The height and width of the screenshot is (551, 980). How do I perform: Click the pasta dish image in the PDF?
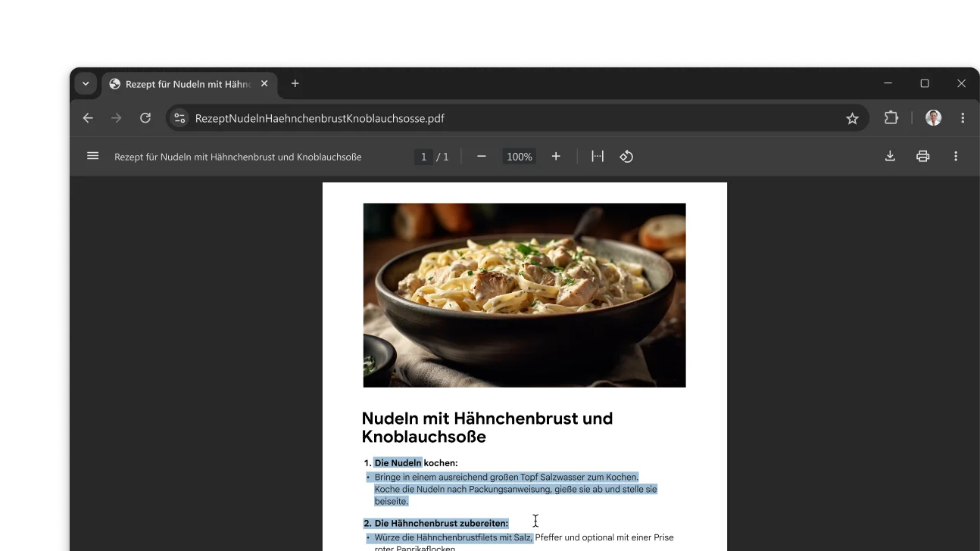pos(524,294)
